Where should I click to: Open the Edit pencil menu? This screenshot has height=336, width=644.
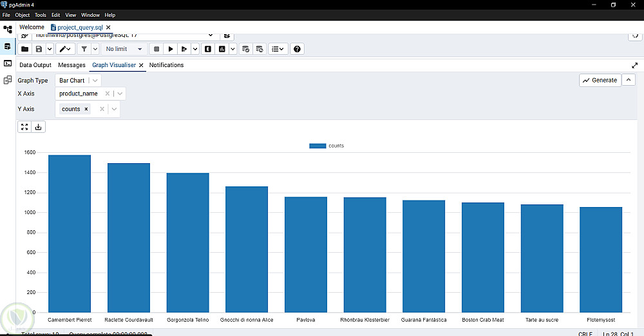tap(65, 49)
